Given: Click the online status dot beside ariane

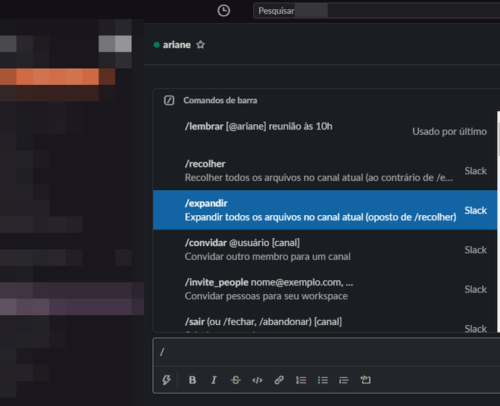Looking at the screenshot, I should 156,45.
